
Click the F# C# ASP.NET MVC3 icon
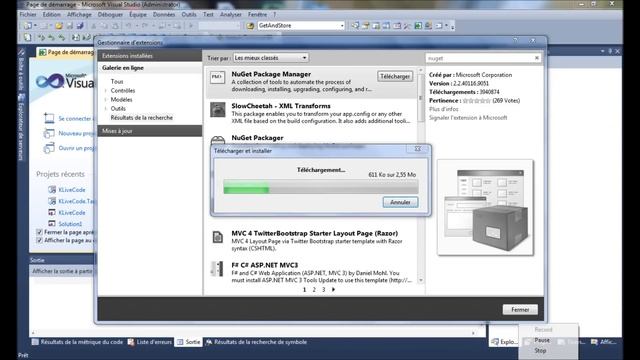coord(217,269)
